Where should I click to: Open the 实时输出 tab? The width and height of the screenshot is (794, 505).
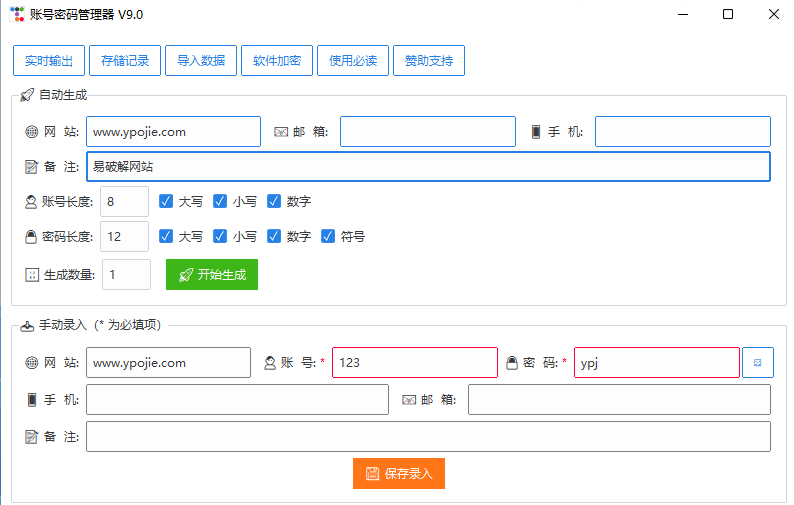click(49, 61)
